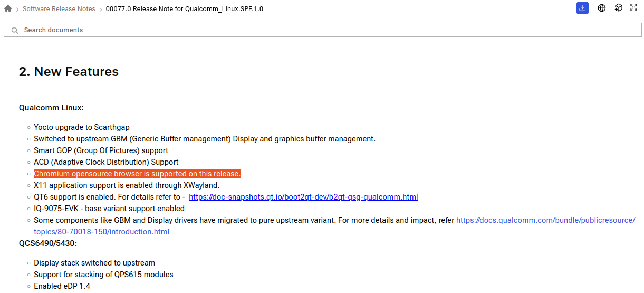Viewport: 644px width, 293px height.
Task: Click the 'Switched to upstream GBM' line
Action: (205, 139)
